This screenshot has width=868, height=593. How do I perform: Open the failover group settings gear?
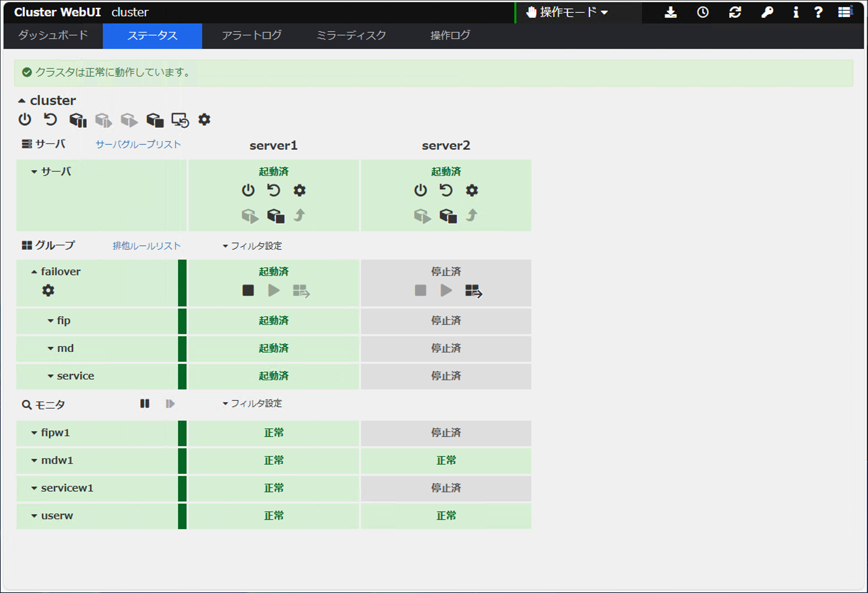(48, 290)
